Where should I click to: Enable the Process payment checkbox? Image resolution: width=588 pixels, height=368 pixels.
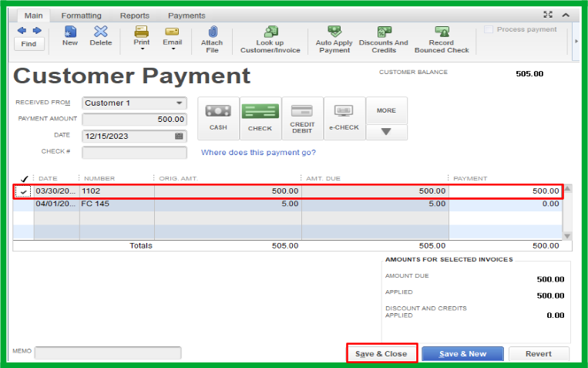489,29
